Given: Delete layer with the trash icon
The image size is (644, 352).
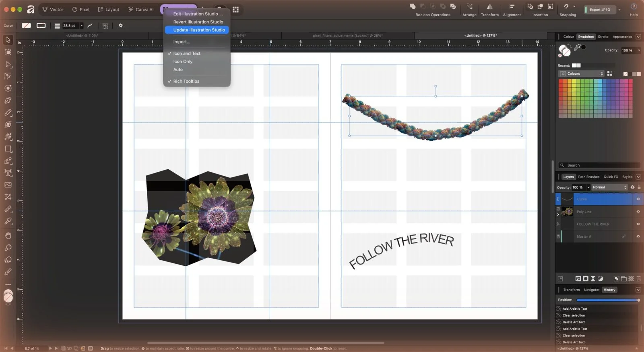Looking at the screenshot, I should (x=638, y=278).
